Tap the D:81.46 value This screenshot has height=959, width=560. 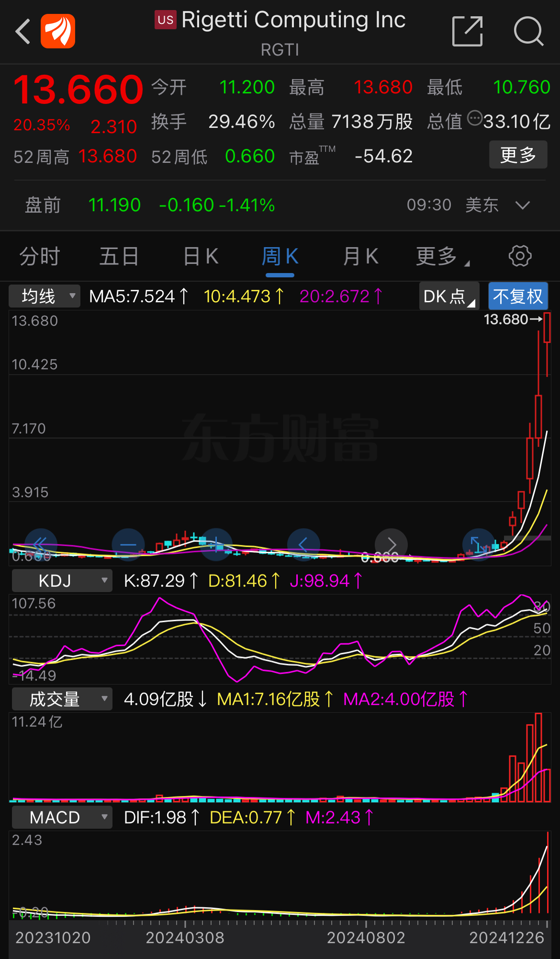coord(244,581)
